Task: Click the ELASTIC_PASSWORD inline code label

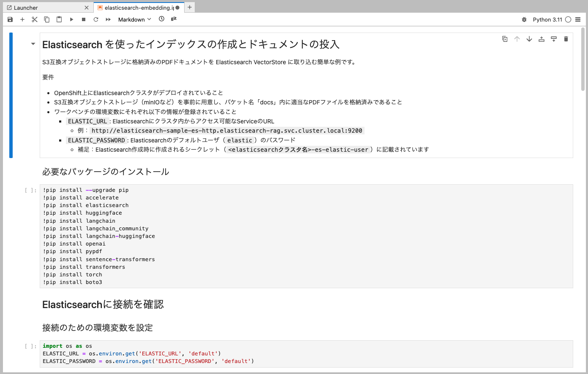Action: [96, 140]
